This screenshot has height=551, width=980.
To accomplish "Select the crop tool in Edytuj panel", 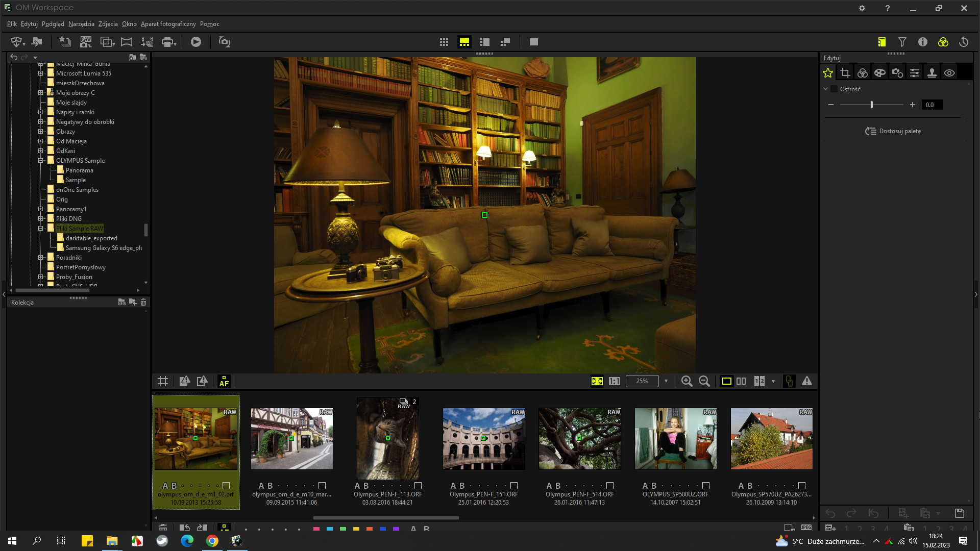I will pyautogui.click(x=845, y=73).
